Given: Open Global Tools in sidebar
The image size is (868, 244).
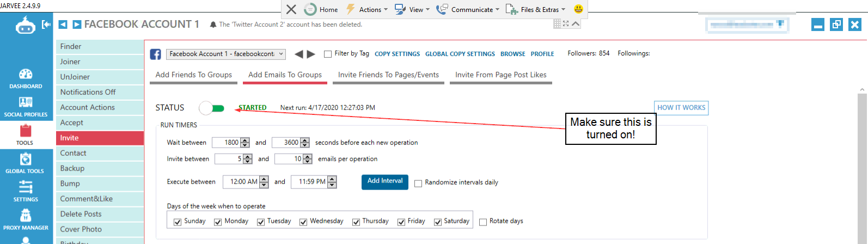Looking at the screenshot, I should (x=26, y=163).
